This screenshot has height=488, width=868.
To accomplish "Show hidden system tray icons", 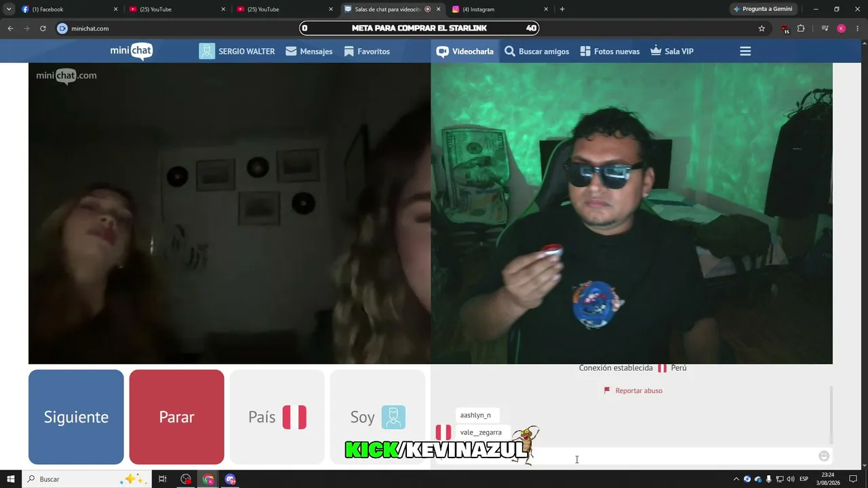I will click(736, 479).
